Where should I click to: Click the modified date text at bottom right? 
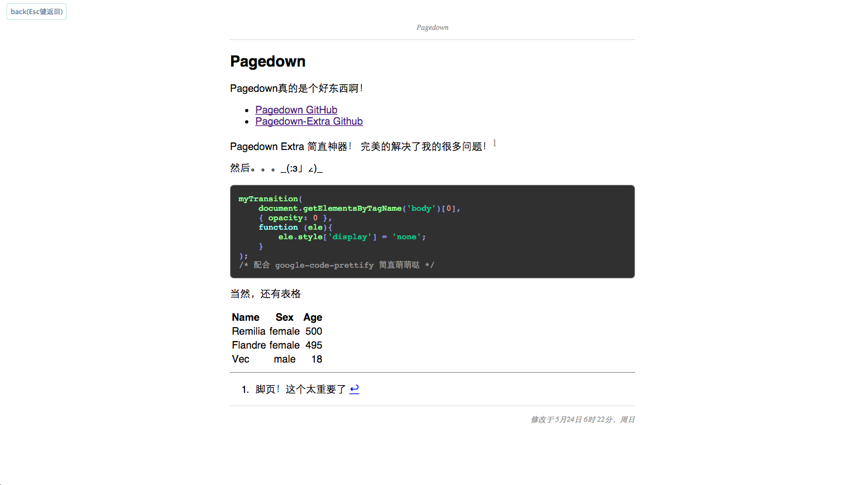(x=582, y=419)
